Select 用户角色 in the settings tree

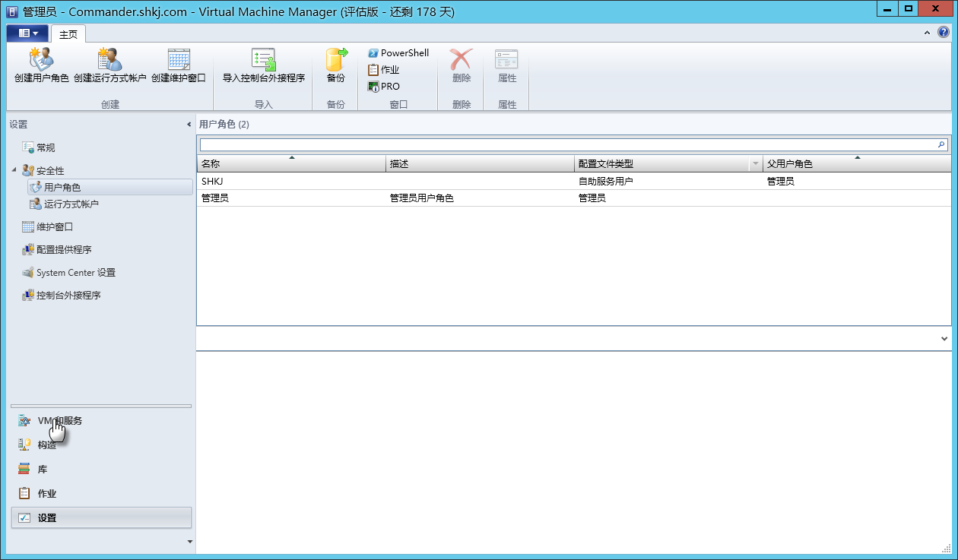pyautogui.click(x=109, y=187)
